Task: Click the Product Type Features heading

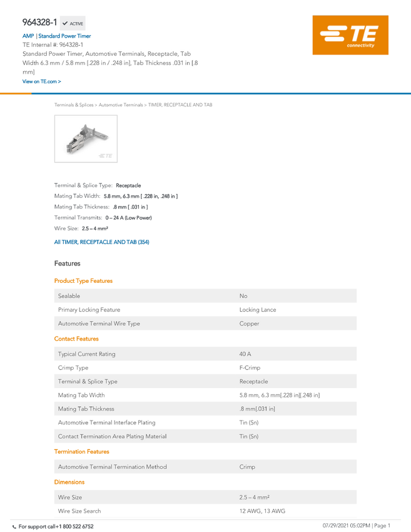Action: (x=83, y=281)
